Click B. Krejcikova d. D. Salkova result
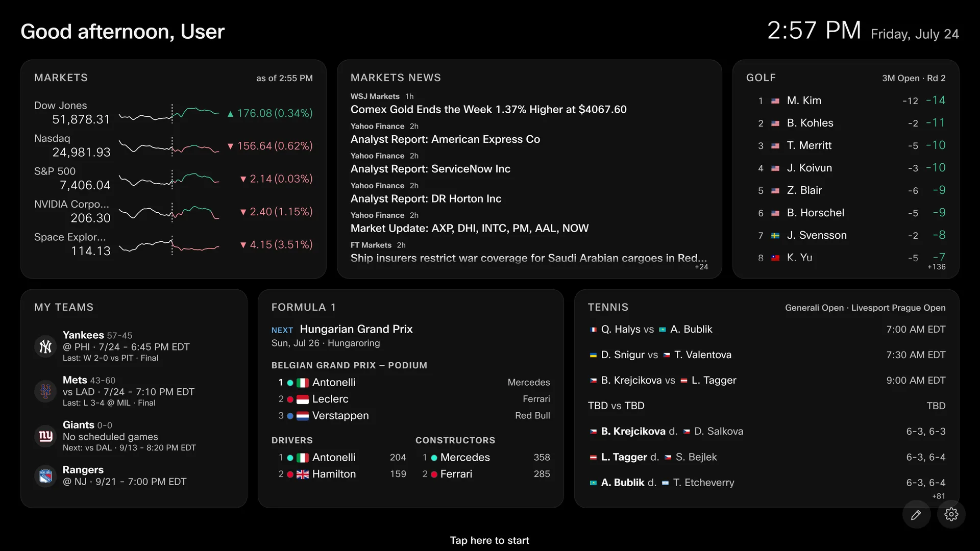Viewport: 980px width, 551px height. click(767, 431)
